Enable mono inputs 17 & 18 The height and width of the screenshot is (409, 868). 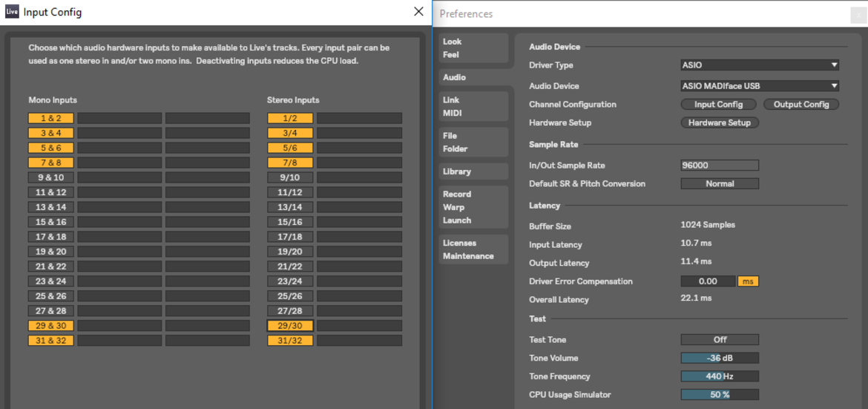[x=51, y=237]
